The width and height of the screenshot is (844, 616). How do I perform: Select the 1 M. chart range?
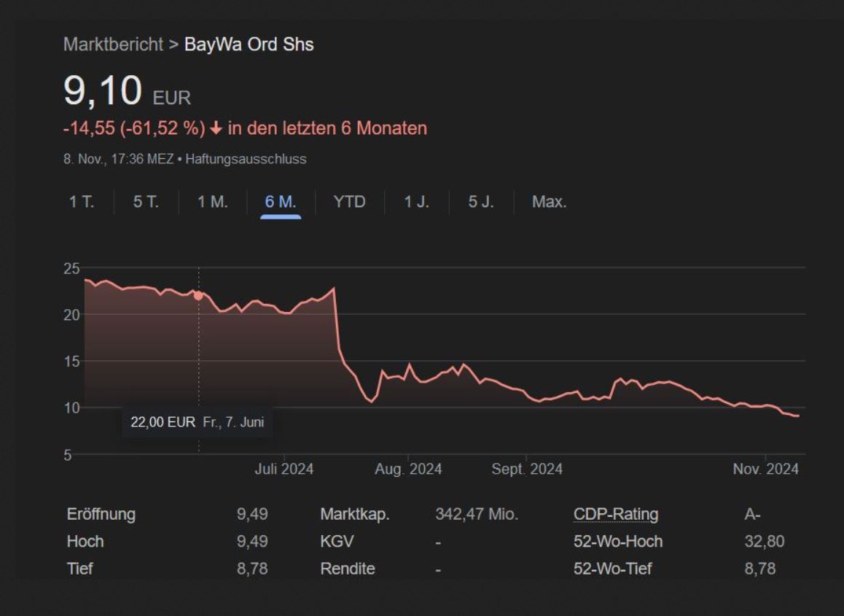point(212,202)
